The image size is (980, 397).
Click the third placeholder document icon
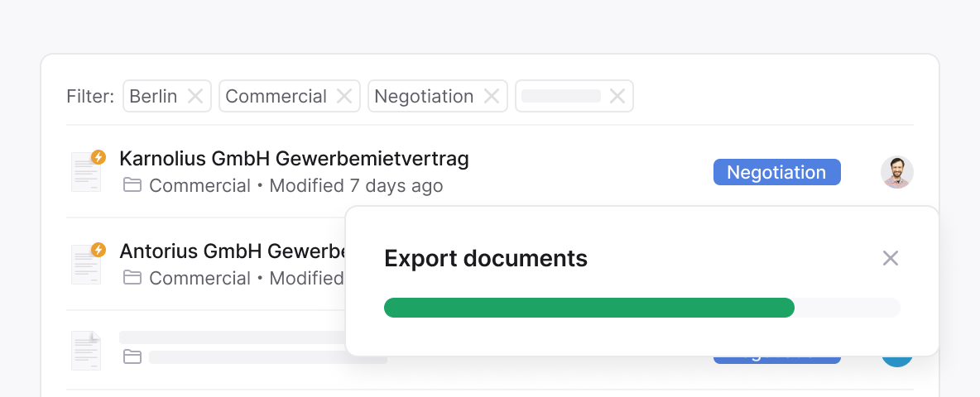(85, 350)
